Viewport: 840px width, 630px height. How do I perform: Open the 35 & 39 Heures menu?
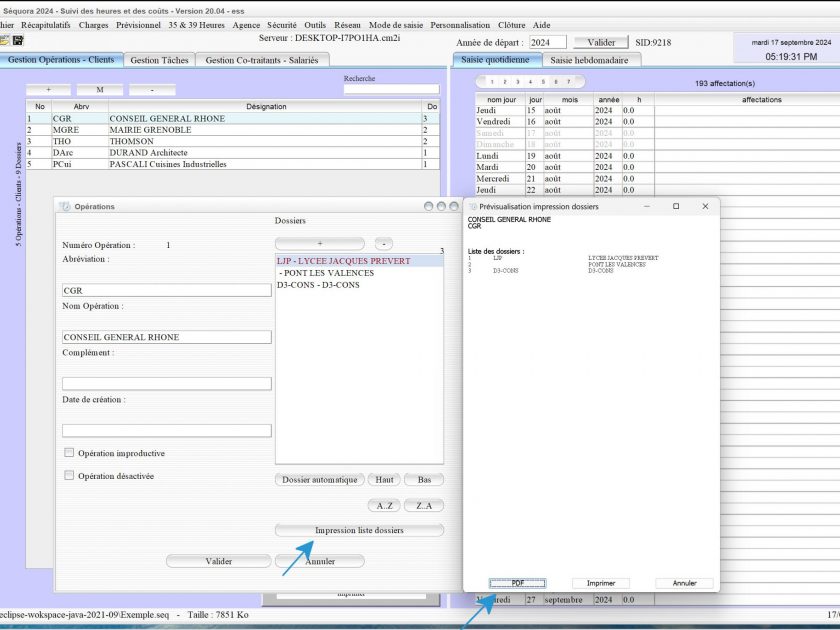pyautogui.click(x=197, y=25)
